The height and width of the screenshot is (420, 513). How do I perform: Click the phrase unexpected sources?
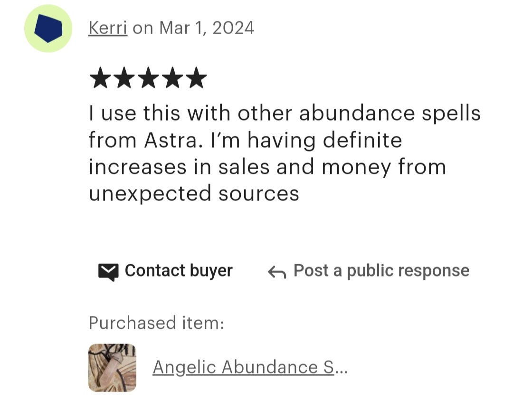pyautogui.click(x=194, y=194)
